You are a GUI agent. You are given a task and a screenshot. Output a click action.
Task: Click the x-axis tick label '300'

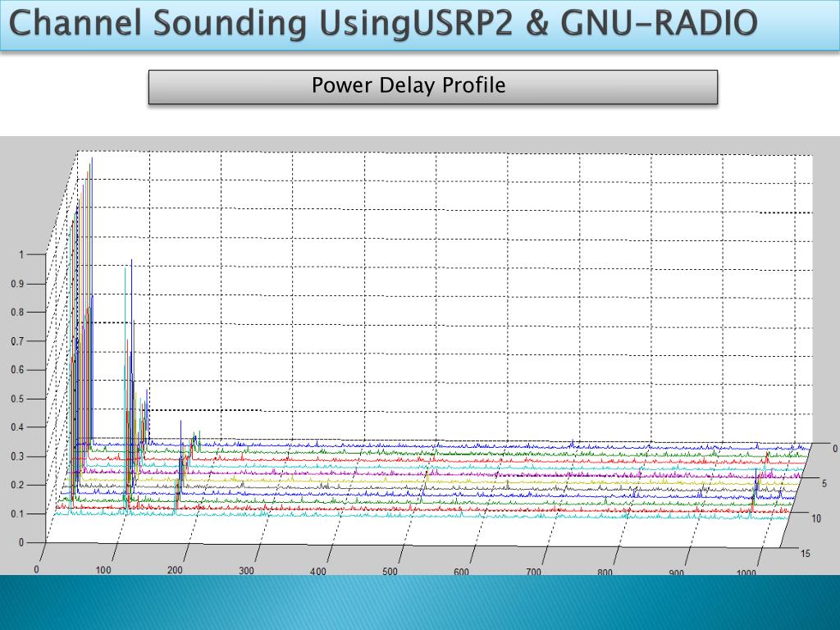click(246, 571)
